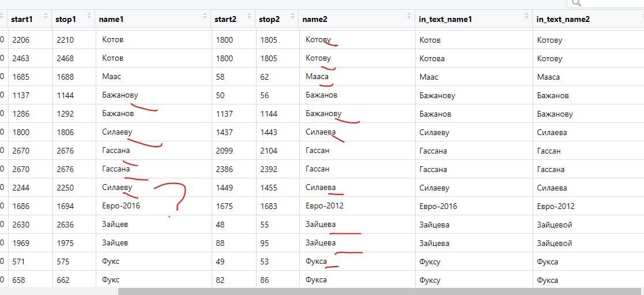Select start2 cell 2386
The image size is (644, 295).
pos(224,169)
